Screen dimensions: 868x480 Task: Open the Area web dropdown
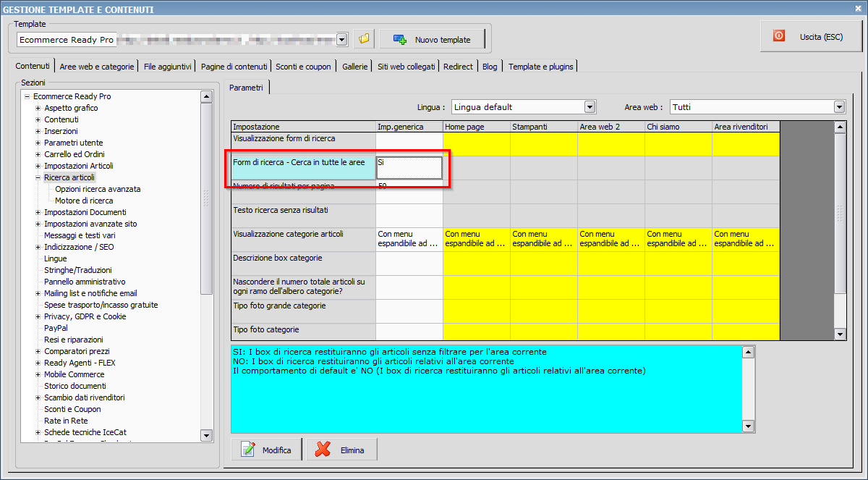[x=839, y=107]
